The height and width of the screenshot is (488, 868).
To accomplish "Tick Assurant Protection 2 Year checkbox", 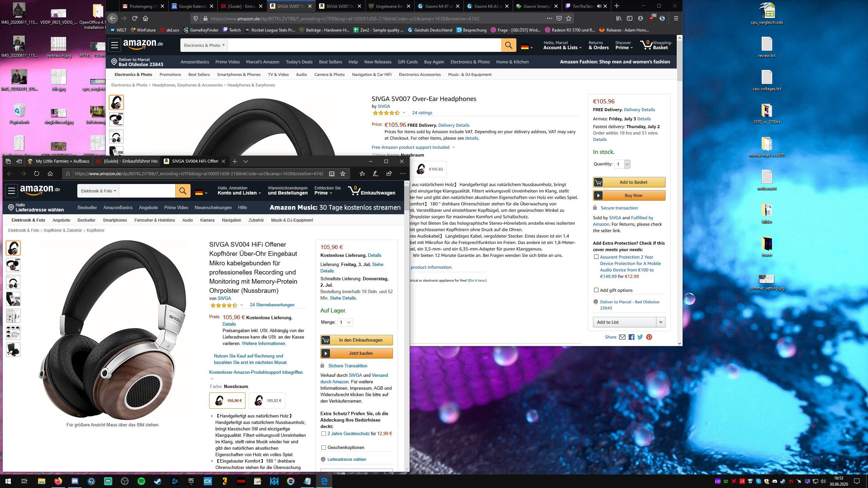I will (x=596, y=257).
